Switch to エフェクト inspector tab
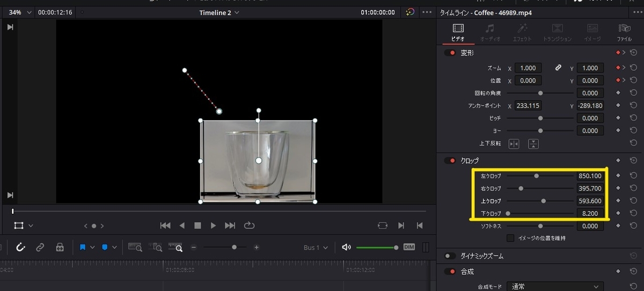 point(522,32)
